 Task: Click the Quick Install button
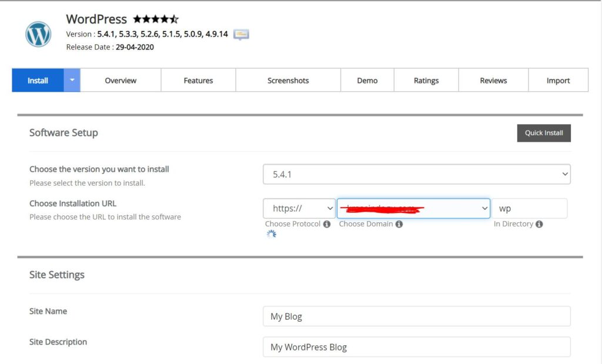click(x=544, y=133)
